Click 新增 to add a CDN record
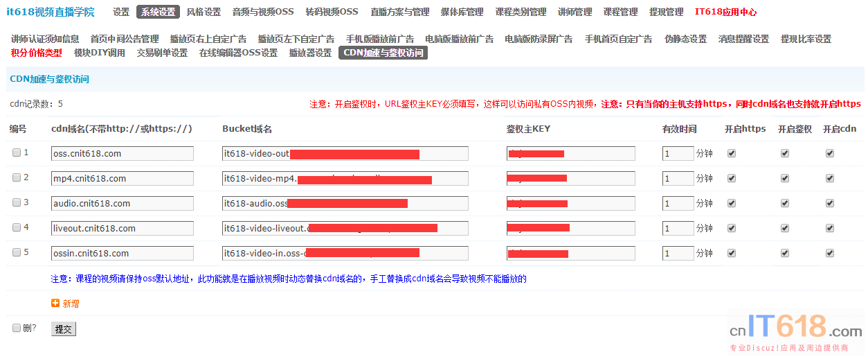This screenshot has height=359, width=868. 71,304
